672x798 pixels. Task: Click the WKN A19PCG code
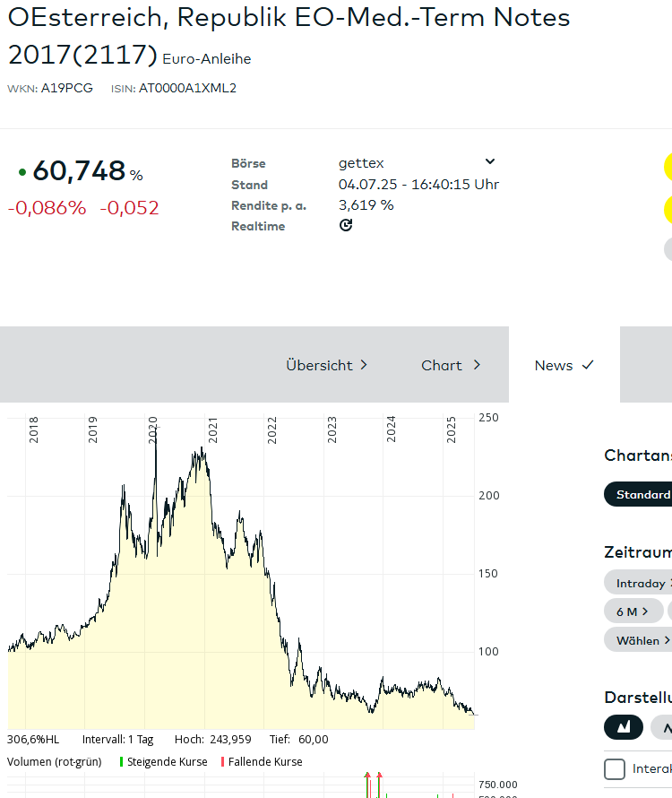click(66, 88)
